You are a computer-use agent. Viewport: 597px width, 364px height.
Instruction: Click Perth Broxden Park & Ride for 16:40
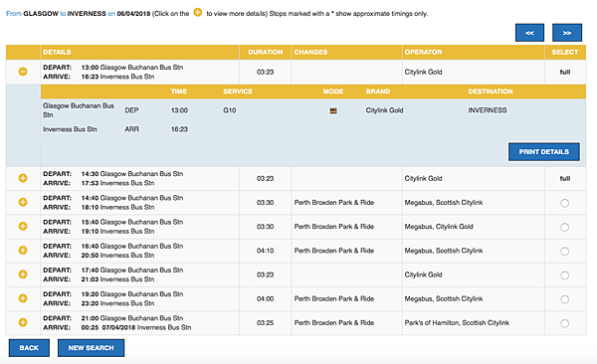coord(334,251)
